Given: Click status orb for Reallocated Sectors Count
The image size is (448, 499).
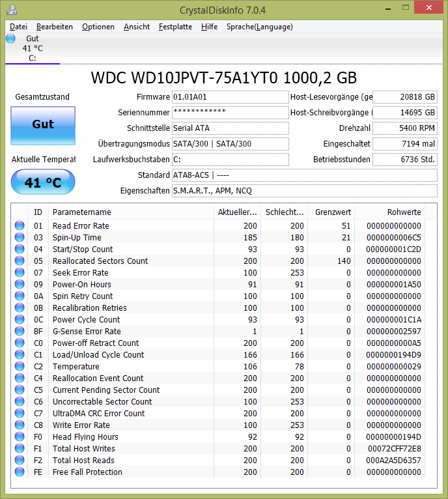Looking at the screenshot, I should 20,261.
